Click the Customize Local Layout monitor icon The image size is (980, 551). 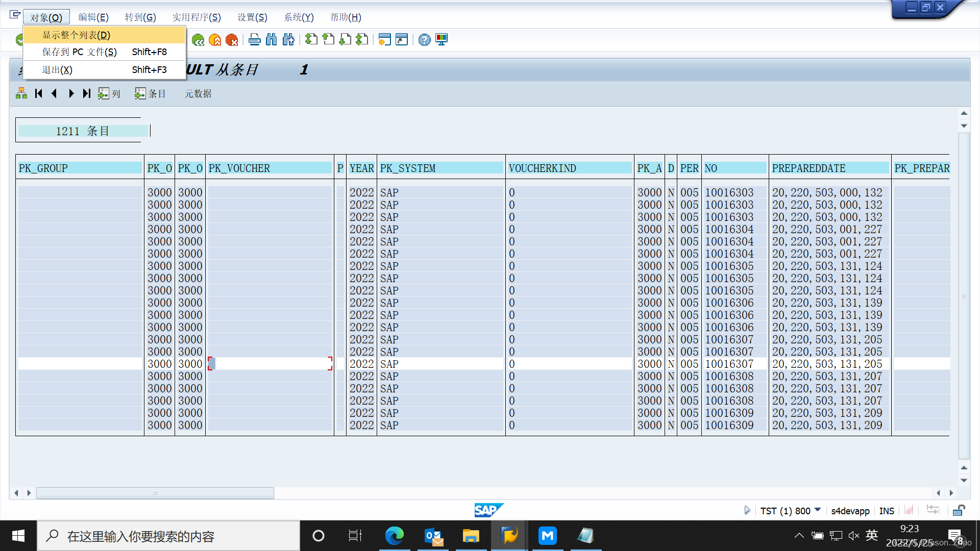pos(442,40)
